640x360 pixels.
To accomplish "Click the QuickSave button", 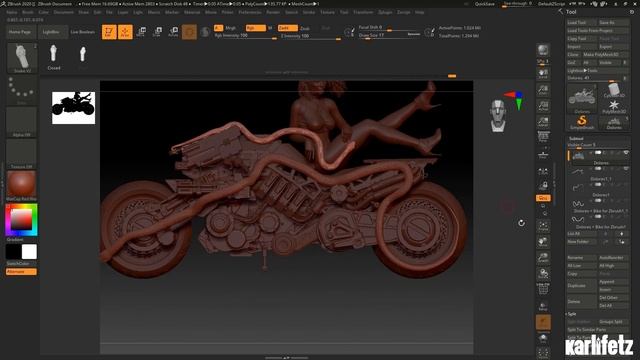I will tap(484, 4).
